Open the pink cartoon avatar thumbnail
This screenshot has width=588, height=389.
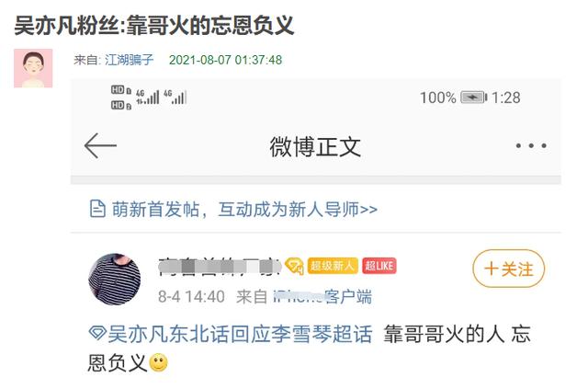tap(33, 68)
